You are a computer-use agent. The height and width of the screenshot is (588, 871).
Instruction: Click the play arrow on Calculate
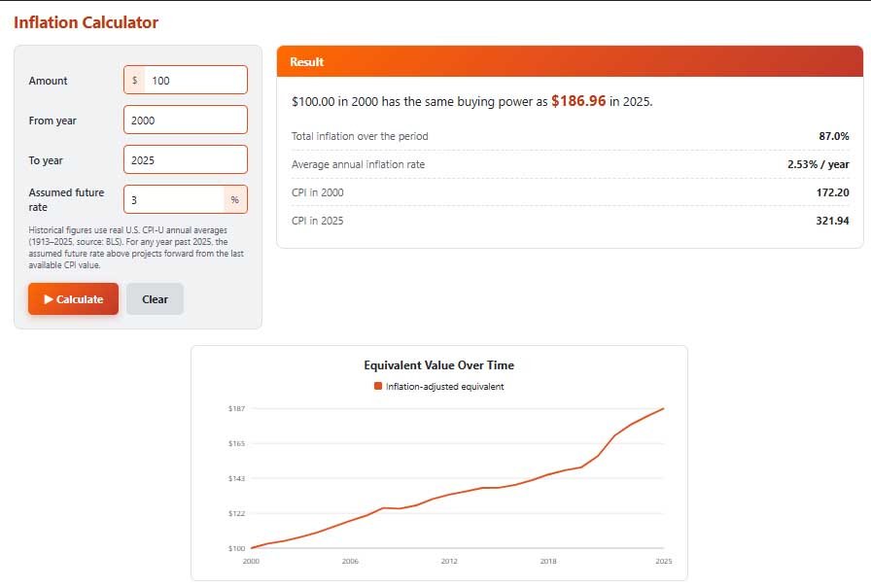[49, 299]
